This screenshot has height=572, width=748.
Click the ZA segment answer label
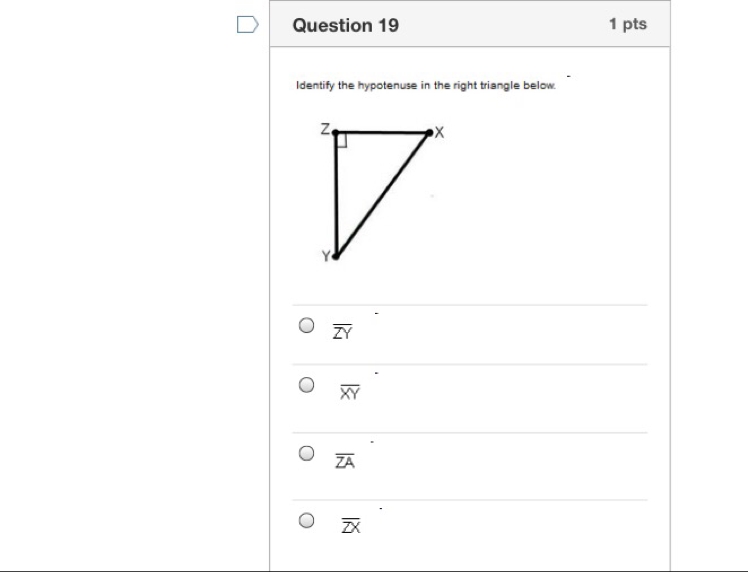click(x=345, y=461)
